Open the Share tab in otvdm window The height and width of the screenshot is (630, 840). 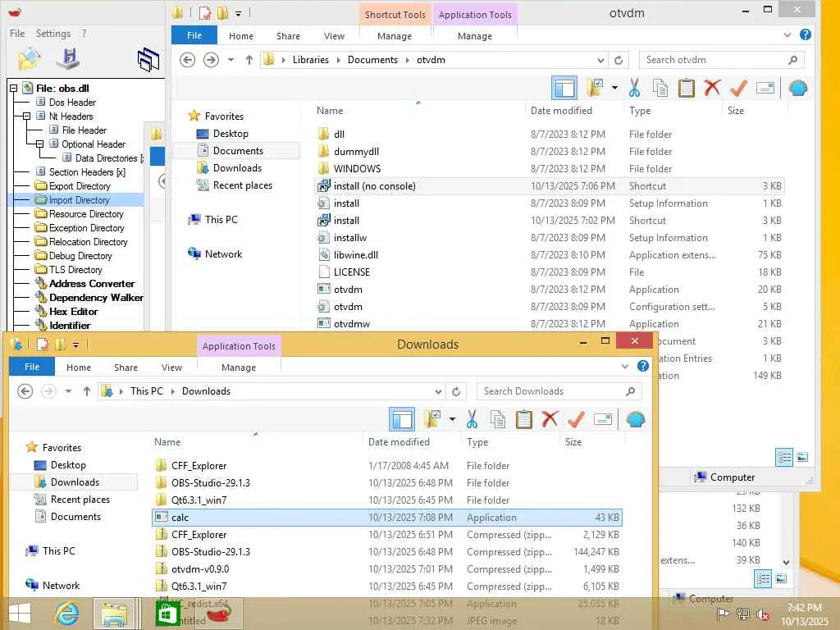pos(288,36)
